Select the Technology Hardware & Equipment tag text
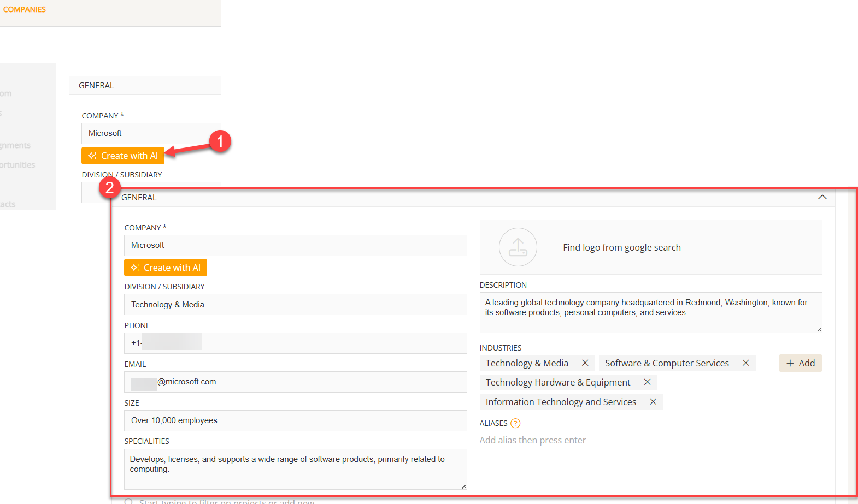 point(558,382)
